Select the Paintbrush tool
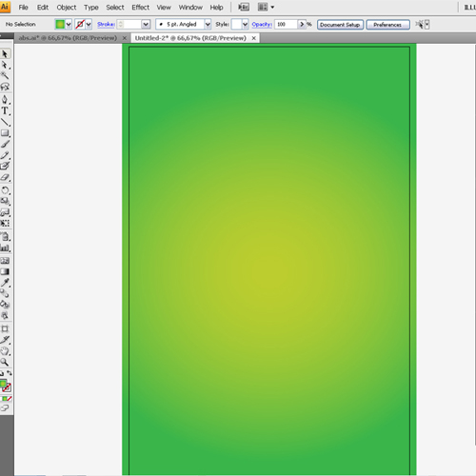The image size is (476, 476). click(x=5, y=144)
